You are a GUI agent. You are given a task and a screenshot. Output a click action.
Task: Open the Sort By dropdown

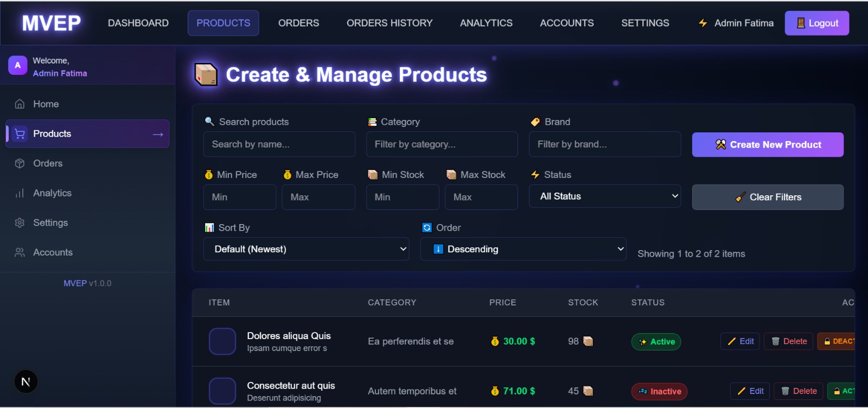click(306, 249)
